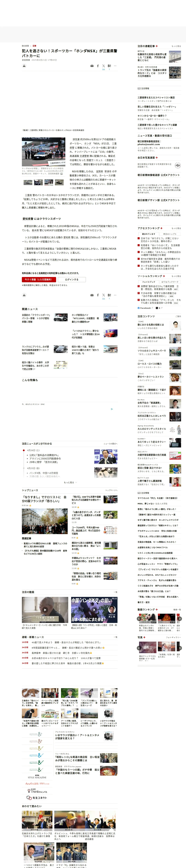Open 三菱商事を支えるスペシャリスト集団 PR link

coord(156,97)
